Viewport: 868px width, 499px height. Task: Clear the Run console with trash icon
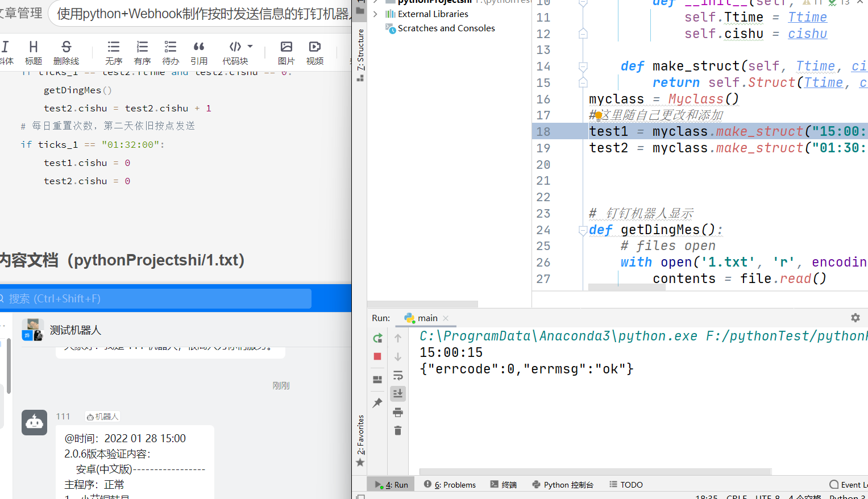click(397, 430)
